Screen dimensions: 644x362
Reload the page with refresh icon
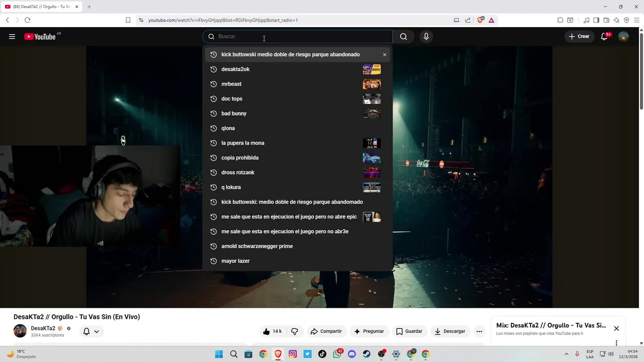(x=27, y=20)
